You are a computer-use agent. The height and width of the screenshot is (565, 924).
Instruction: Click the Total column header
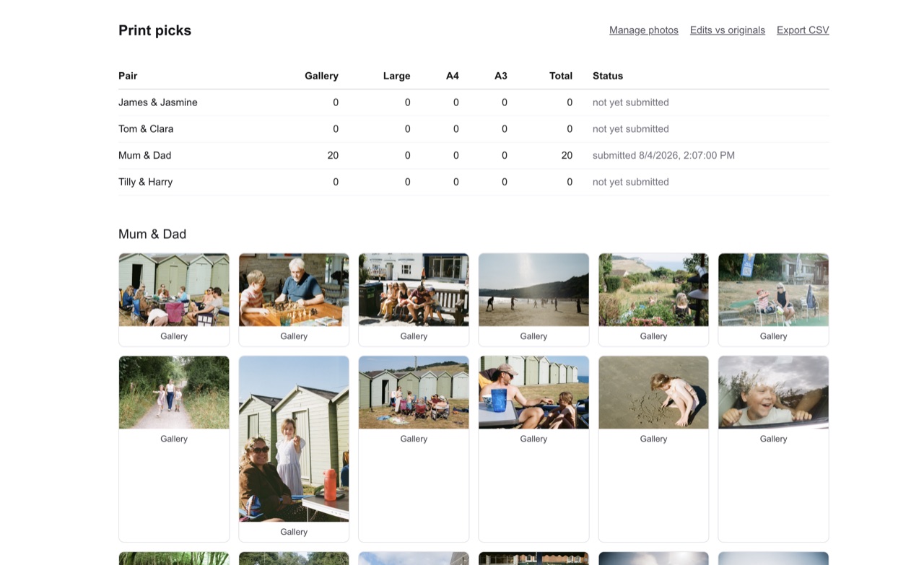coord(561,76)
